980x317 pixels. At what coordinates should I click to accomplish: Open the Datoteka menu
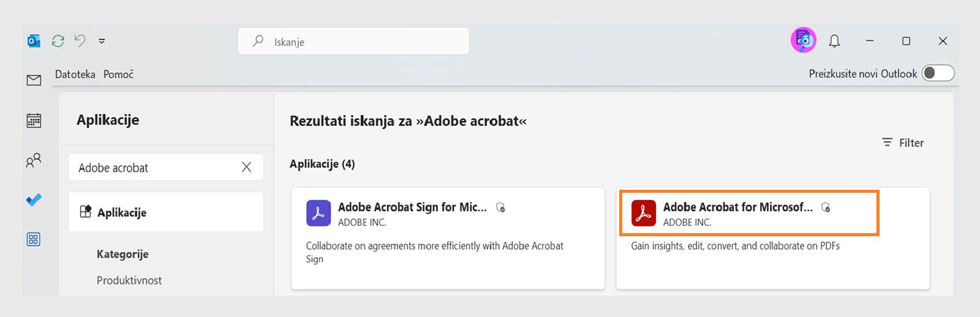75,74
